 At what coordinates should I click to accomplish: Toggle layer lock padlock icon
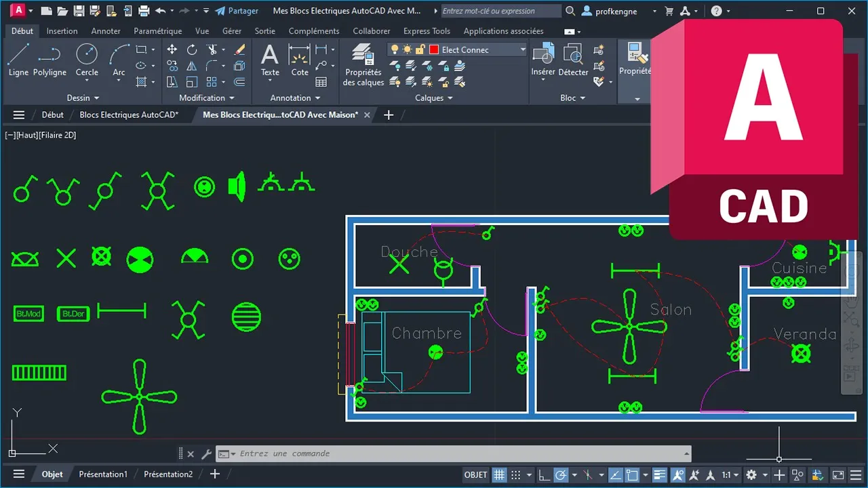420,49
